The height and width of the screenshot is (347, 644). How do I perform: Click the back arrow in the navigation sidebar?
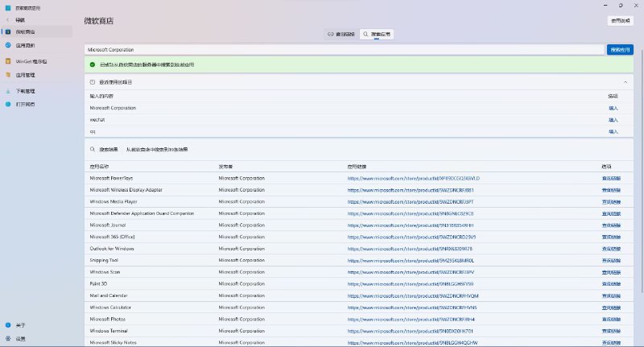pos(8,19)
